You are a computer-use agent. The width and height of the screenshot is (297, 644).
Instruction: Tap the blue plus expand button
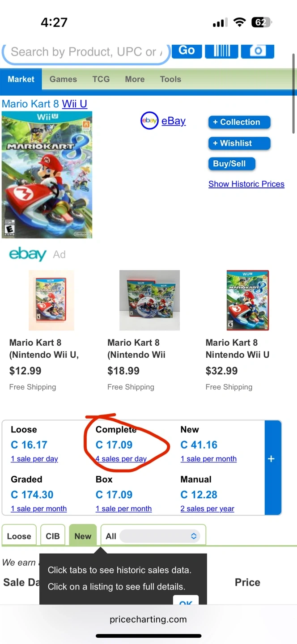271,459
